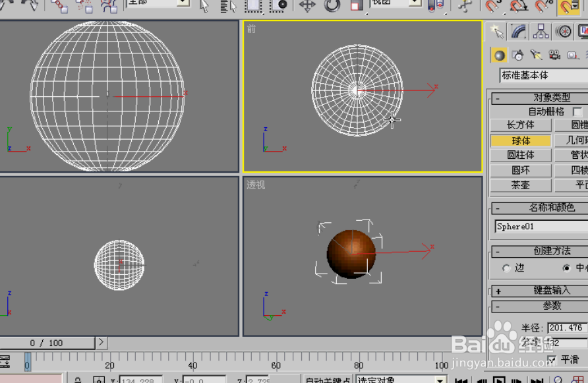Screen dimensions: 588x383
Task: Select the Helpers creation category icon
Action: click(571, 55)
